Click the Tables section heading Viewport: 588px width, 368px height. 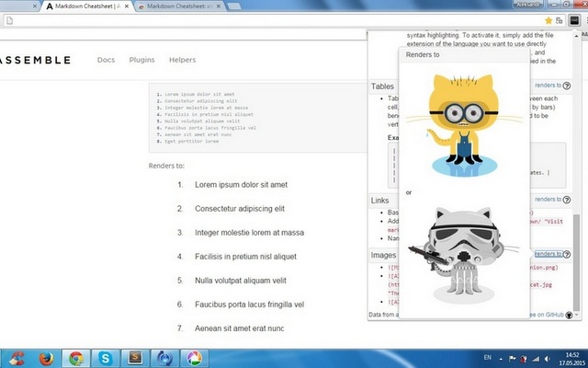(x=382, y=86)
